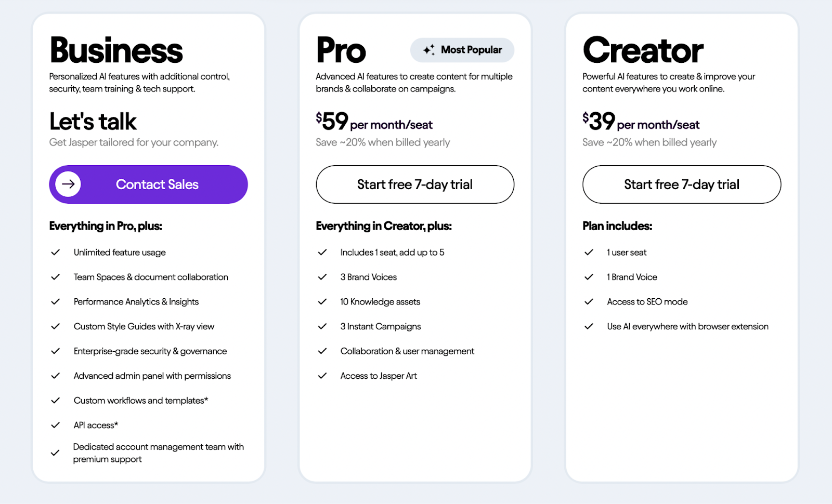Click checkmark next to Access to Jasper Art

tap(322, 376)
